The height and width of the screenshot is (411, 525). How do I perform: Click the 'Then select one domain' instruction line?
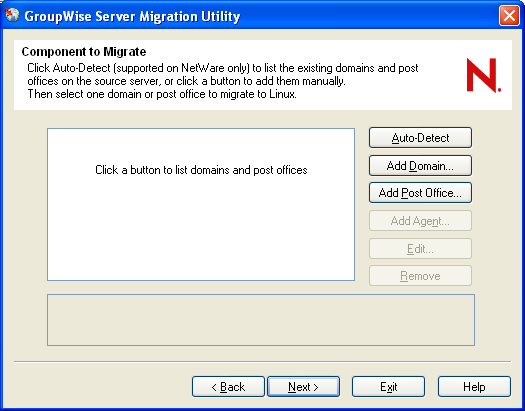pos(162,94)
